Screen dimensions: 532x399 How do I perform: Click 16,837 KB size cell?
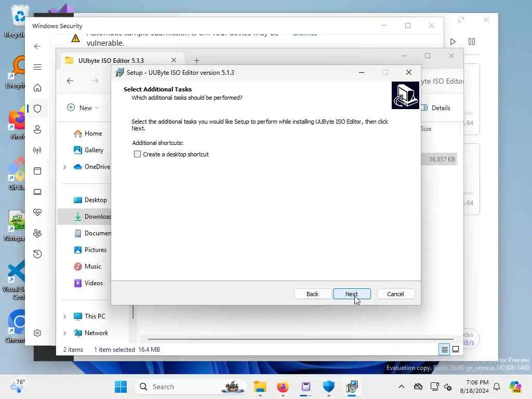pos(442,159)
